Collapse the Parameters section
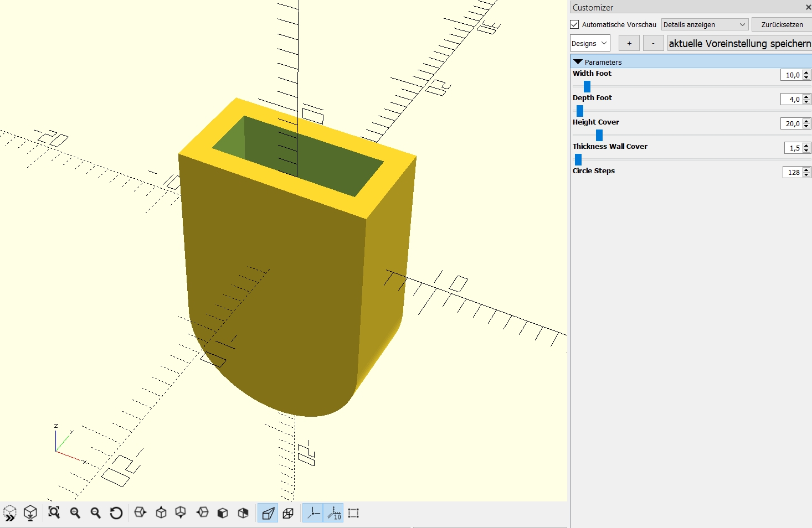Screen dimensions: 812x528 pos(578,61)
